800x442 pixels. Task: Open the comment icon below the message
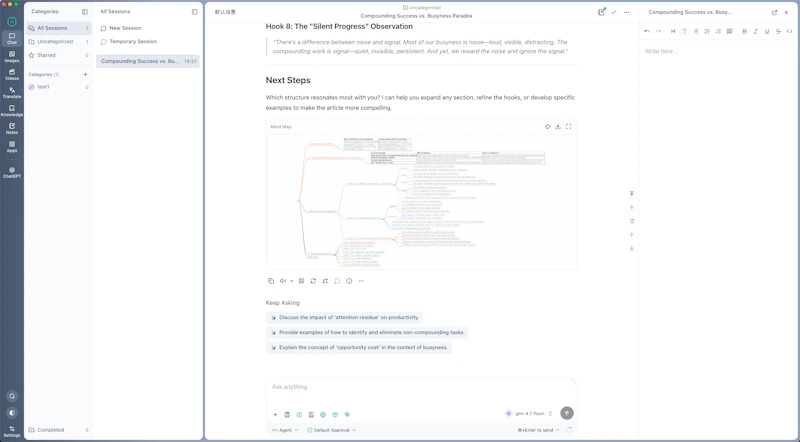point(337,281)
